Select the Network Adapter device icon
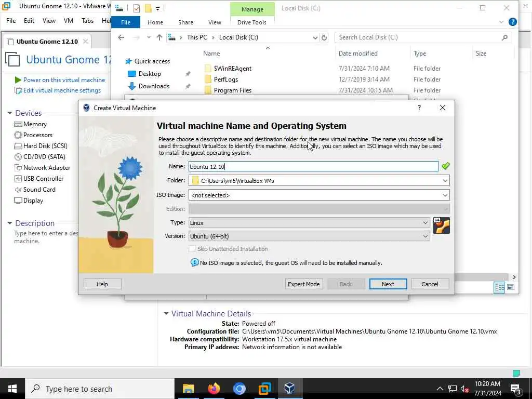This screenshot has width=532, height=399. 18,168
